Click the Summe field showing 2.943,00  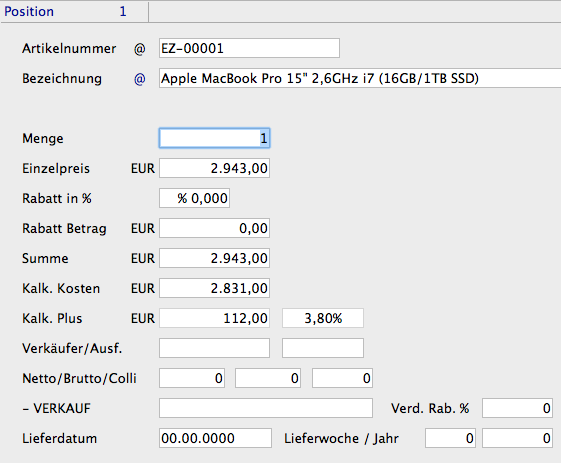[214, 258]
